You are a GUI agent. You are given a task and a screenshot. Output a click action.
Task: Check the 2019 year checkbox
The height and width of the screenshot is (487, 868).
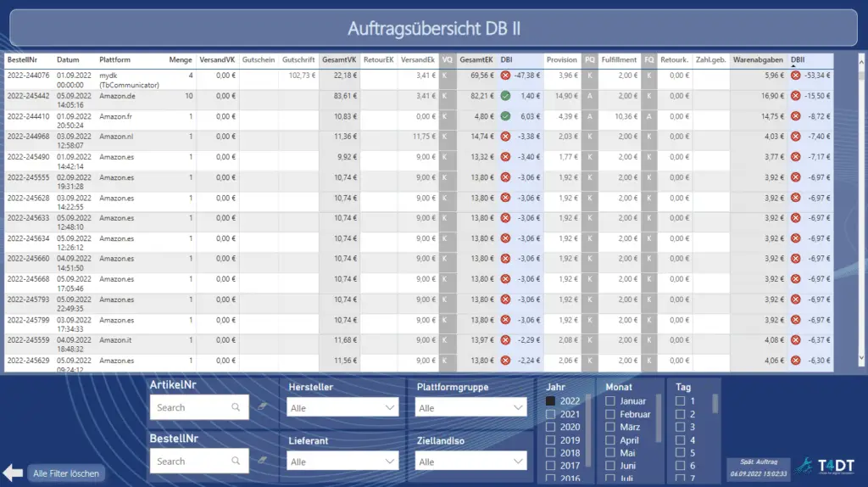pos(550,440)
